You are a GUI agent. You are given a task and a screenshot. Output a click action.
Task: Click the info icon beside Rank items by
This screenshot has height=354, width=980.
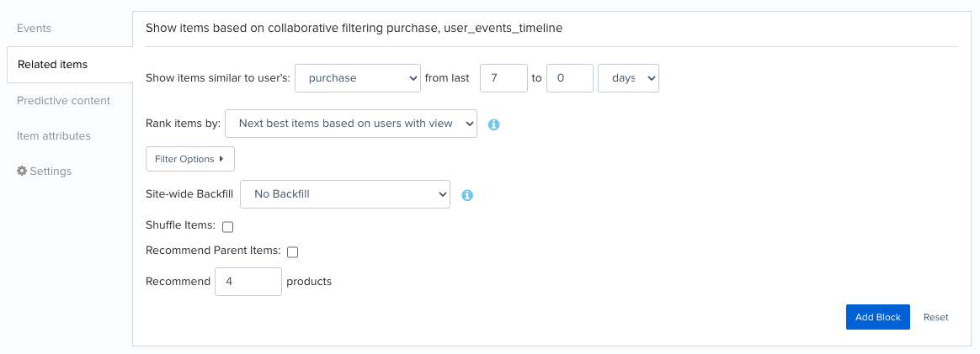(493, 124)
